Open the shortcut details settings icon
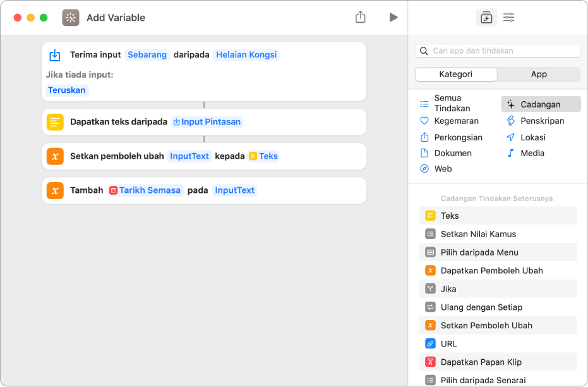The image size is (588, 387). (x=509, y=18)
